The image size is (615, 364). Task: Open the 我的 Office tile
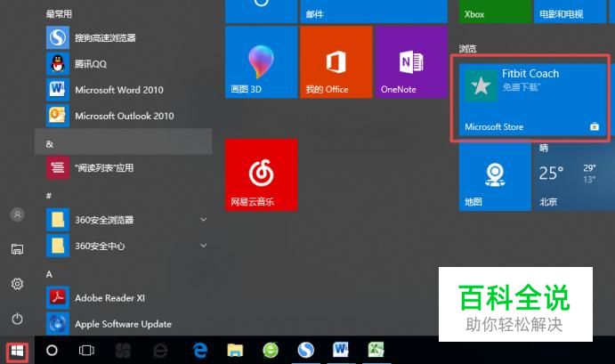(x=336, y=62)
